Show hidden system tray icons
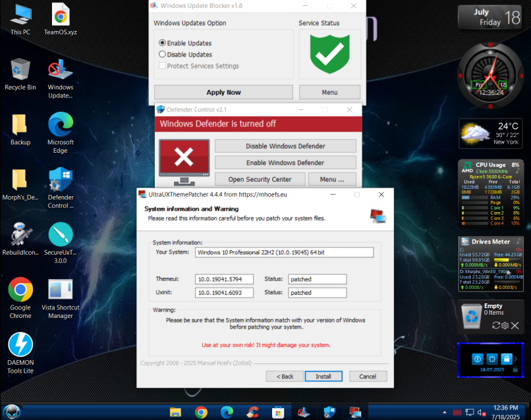 tap(444, 412)
